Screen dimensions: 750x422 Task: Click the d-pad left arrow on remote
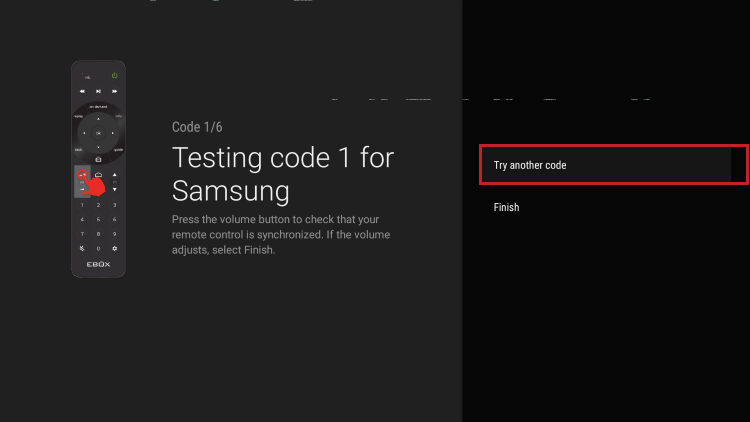[84, 132]
